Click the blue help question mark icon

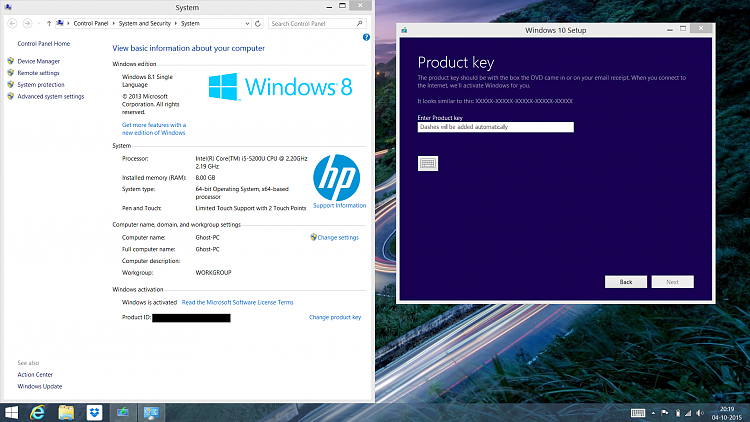366,37
